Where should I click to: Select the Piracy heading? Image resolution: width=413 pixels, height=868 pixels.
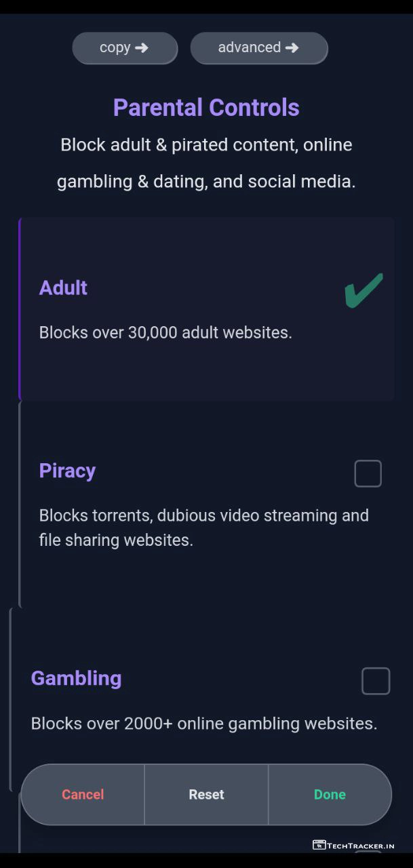[x=67, y=471]
